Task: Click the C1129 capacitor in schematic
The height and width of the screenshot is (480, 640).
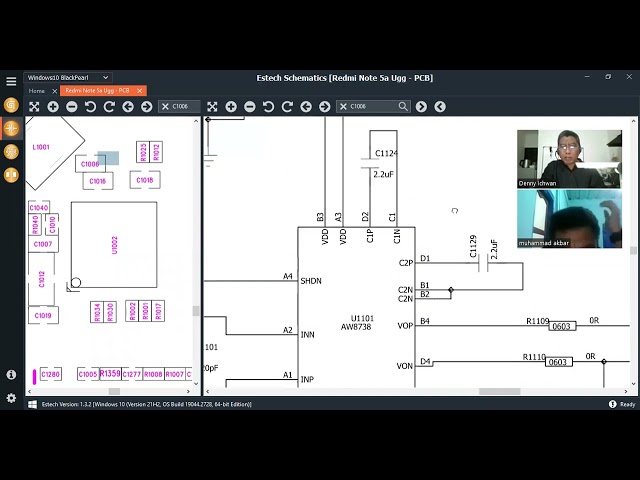Action: 483,263
